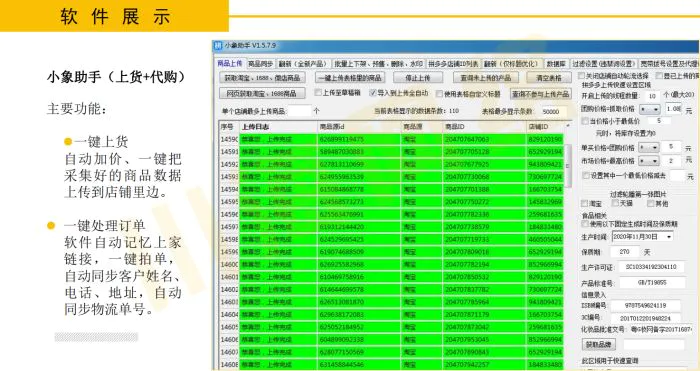
Task: Click 网页获取淘宝、1688商品 button
Action: tap(262, 93)
